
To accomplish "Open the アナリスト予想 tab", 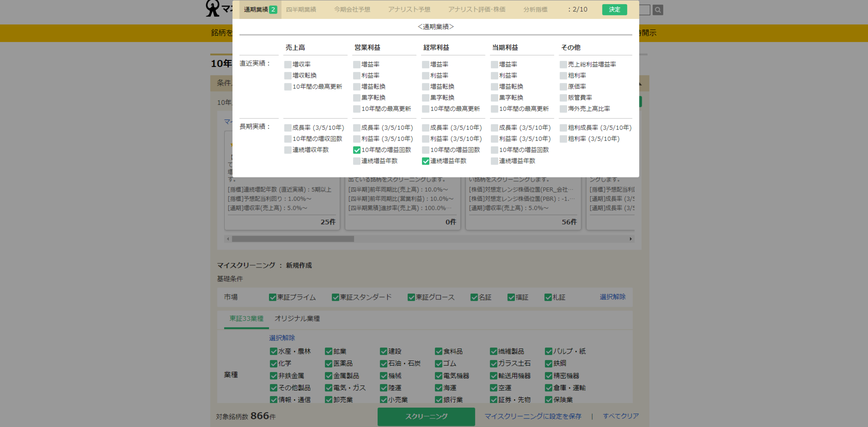I will pos(409,9).
